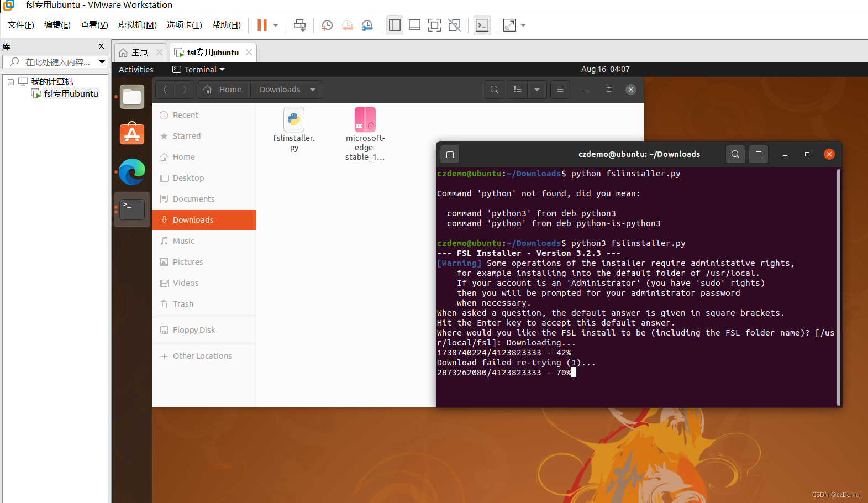
Task: Close the fsl专用ubuntu tab
Action: click(x=249, y=53)
